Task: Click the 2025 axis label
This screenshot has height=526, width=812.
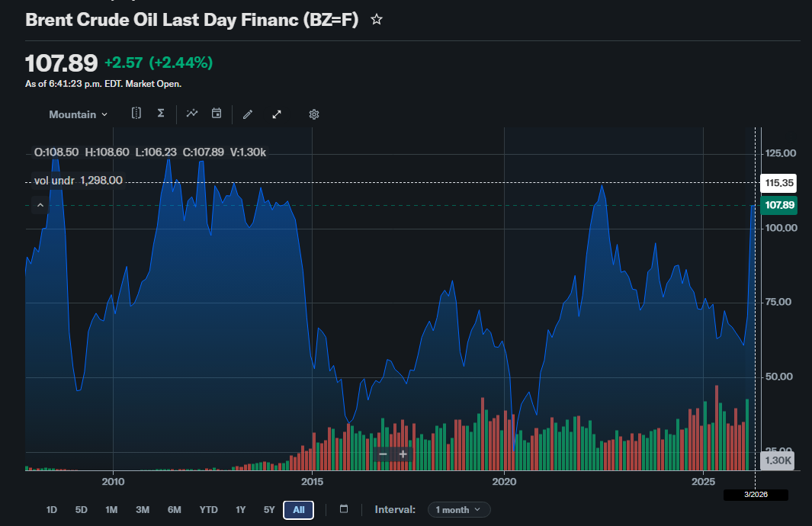Action: pos(703,482)
